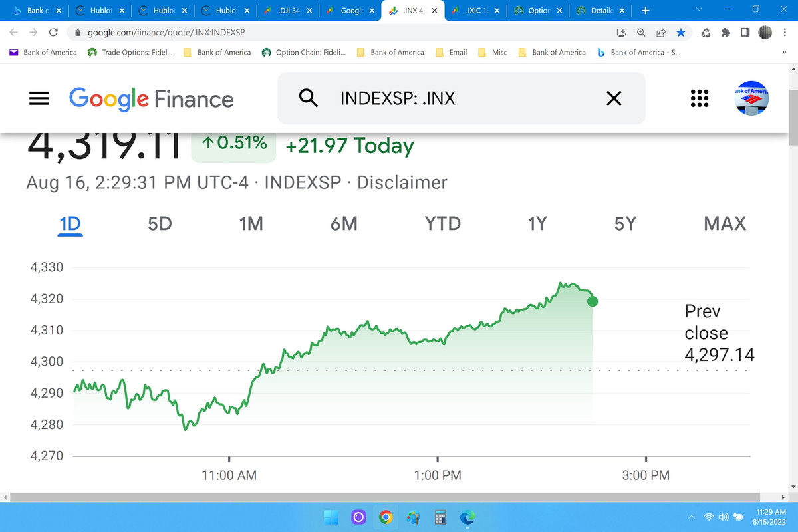
Task: Switch chart to 5D range
Action: [x=160, y=224]
